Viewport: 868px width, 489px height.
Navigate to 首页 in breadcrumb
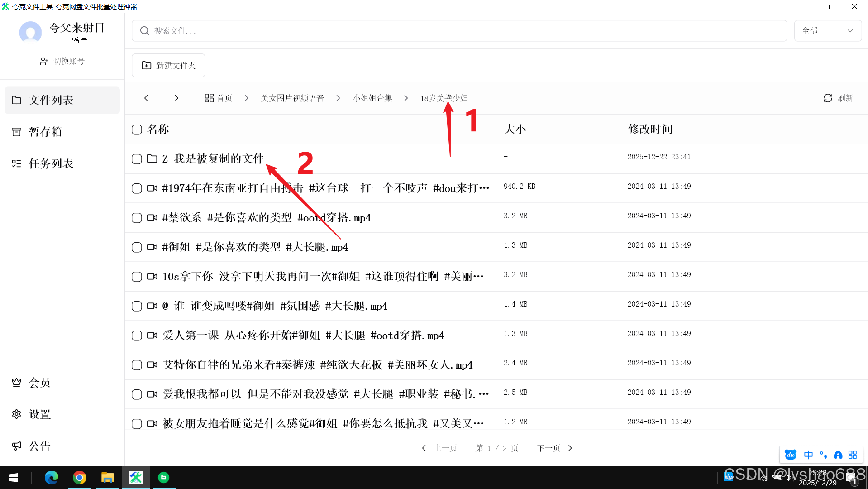pos(219,98)
